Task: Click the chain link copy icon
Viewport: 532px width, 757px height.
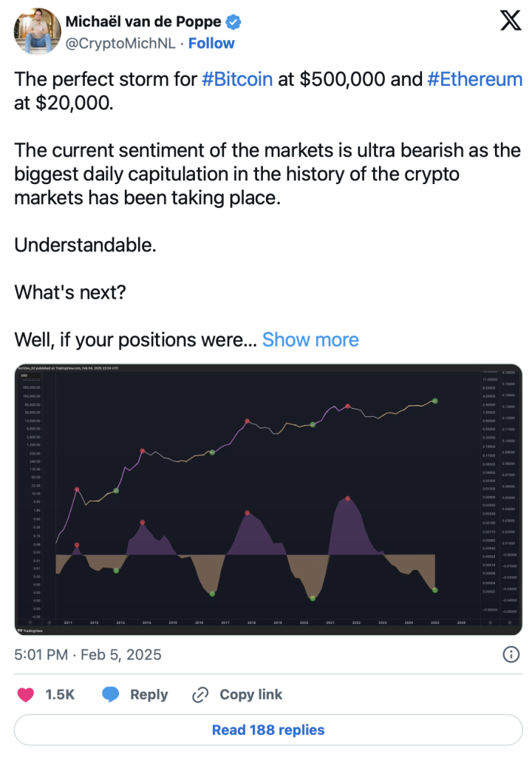Action: click(199, 694)
